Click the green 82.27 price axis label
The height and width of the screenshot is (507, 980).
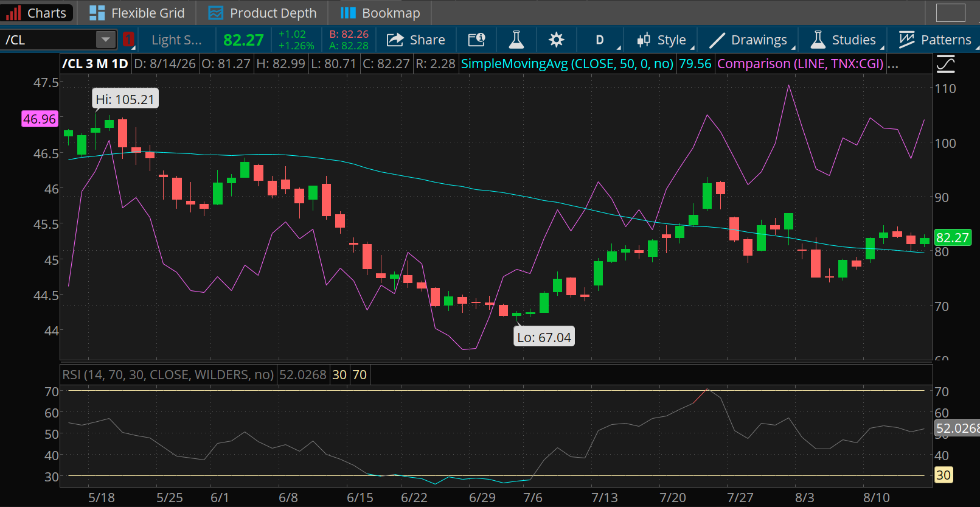[953, 237]
